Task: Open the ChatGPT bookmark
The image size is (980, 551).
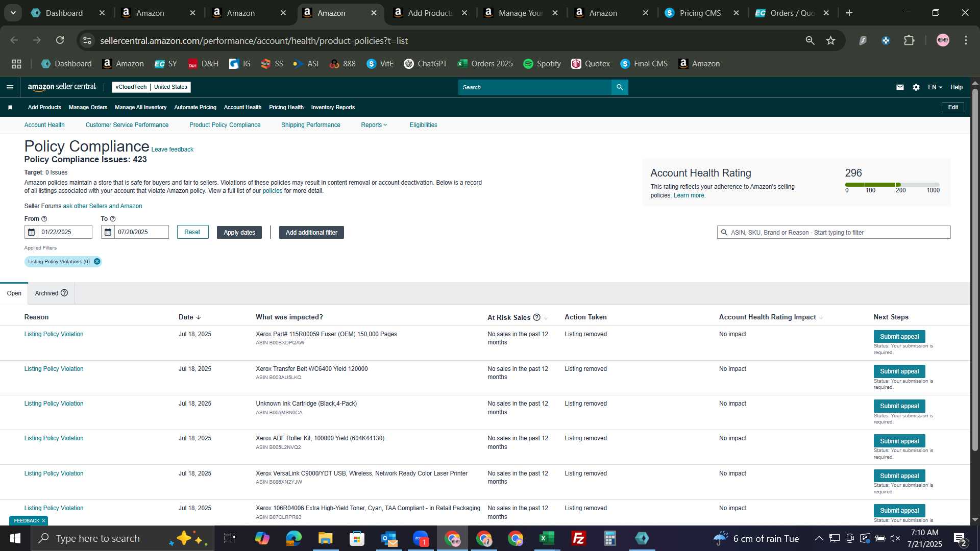Action: click(425, 64)
